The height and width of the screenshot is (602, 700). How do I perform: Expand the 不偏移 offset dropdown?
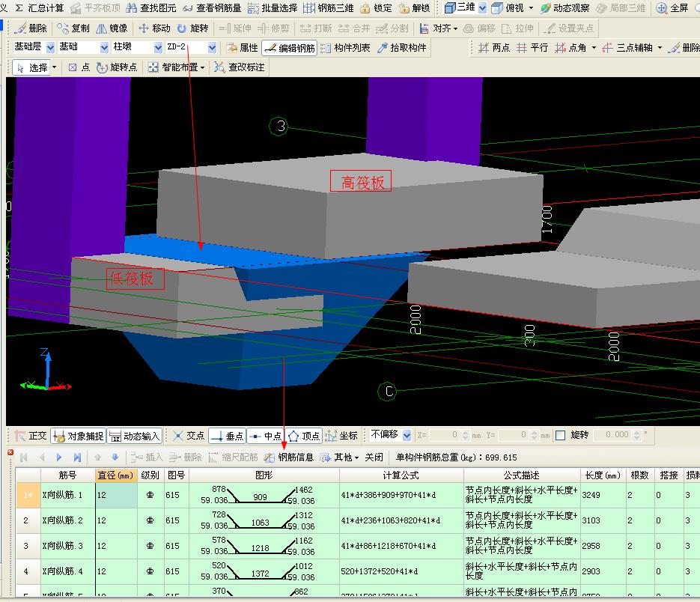click(x=407, y=435)
